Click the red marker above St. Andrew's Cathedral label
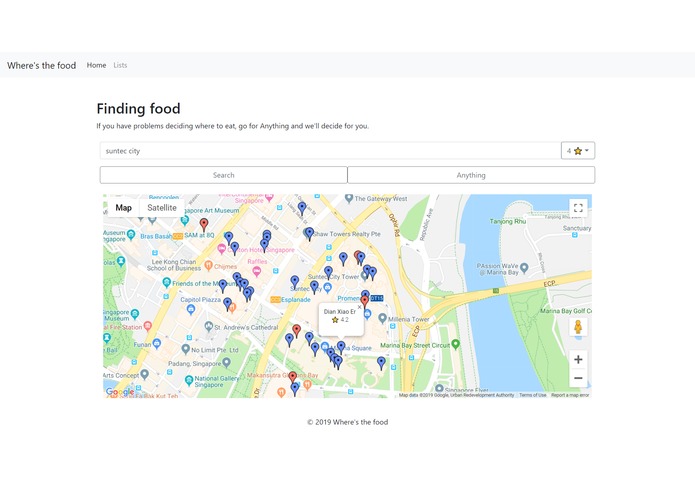 [297, 331]
